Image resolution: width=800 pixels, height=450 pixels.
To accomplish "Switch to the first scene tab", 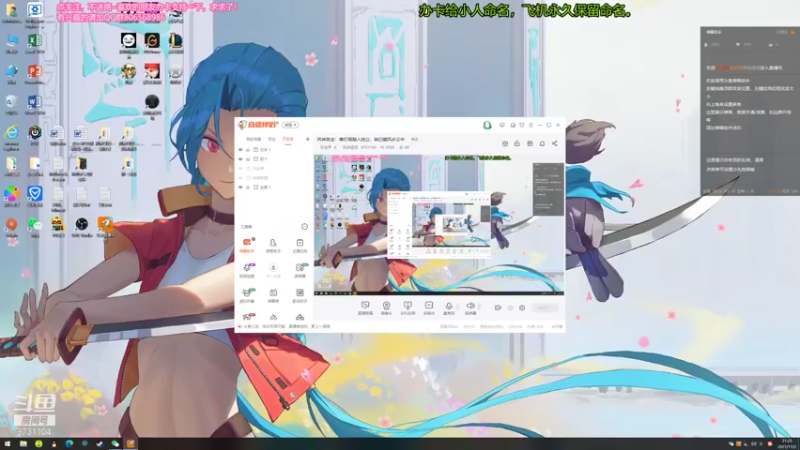I will pos(254,139).
